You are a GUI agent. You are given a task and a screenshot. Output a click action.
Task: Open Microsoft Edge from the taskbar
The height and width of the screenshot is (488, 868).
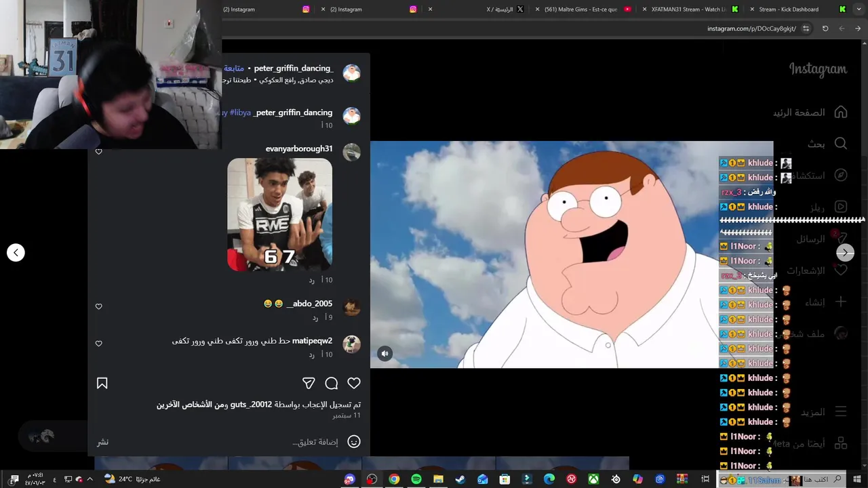pos(549,479)
